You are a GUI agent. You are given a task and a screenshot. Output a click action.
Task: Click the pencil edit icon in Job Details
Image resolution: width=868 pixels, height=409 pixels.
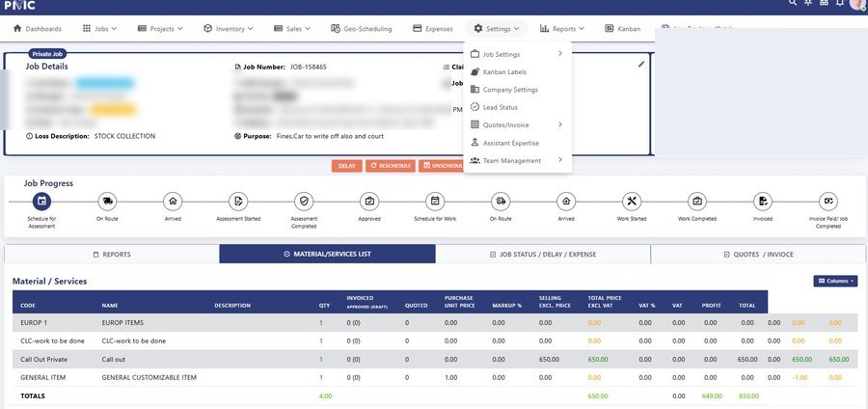[641, 65]
